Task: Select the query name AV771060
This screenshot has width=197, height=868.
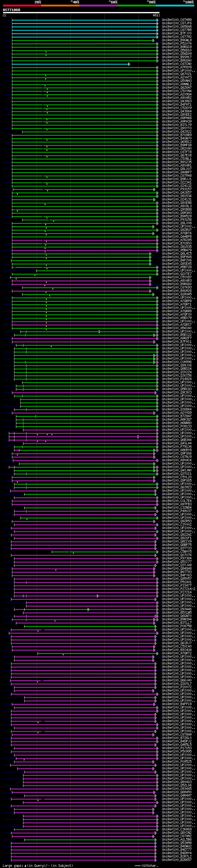Action: point(11,10)
